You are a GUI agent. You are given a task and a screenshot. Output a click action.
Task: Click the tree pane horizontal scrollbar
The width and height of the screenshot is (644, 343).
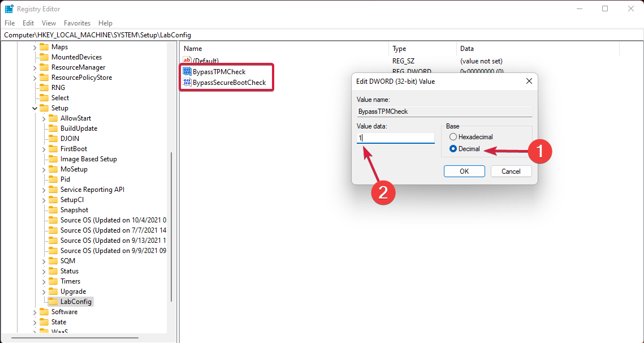(x=75, y=338)
